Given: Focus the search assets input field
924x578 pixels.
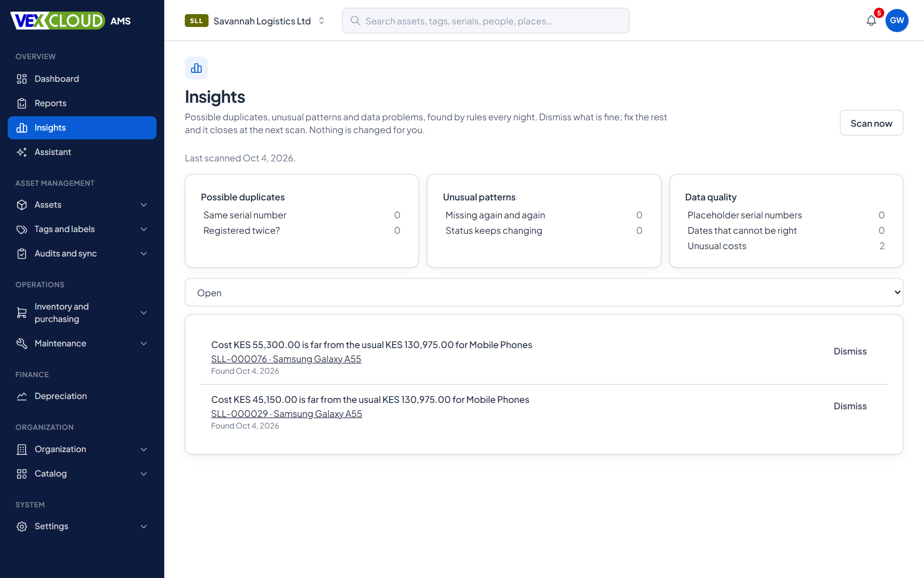Looking at the screenshot, I should [486, 21].
